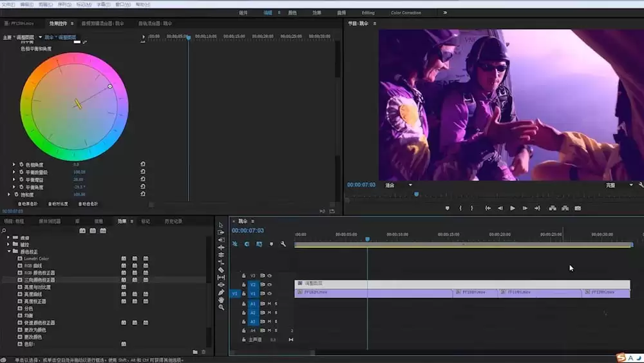
Task: Open the 音轨混合器 tab
Action: (155, 23)
